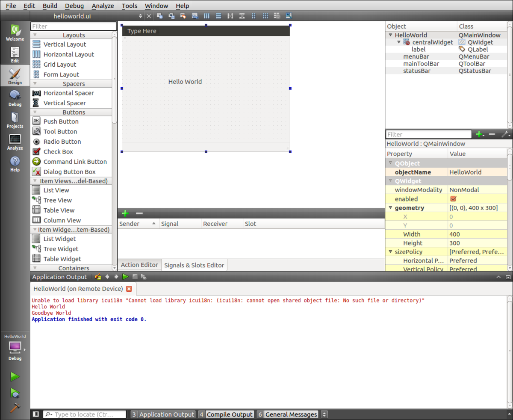
Task: Open the Build menu
Action: [50, 6]
